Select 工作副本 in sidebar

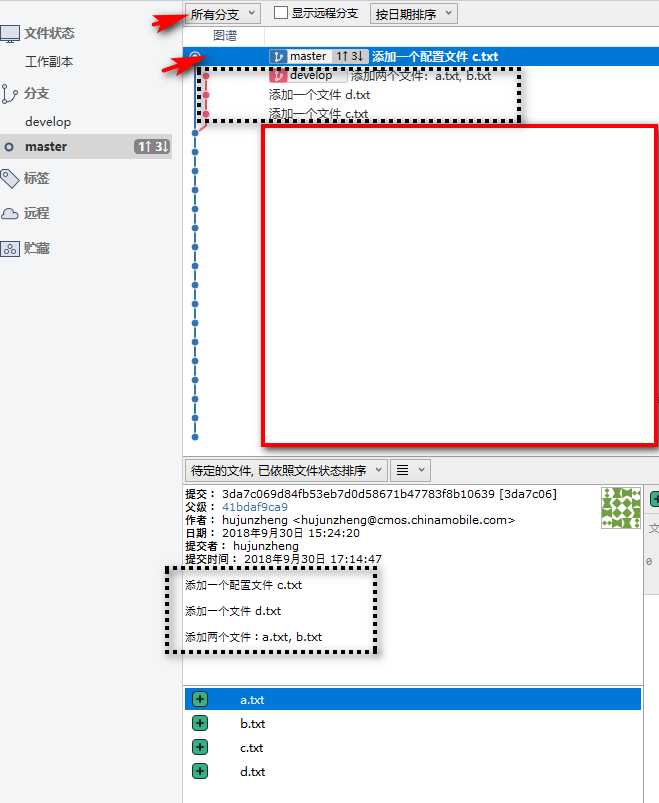49,61
